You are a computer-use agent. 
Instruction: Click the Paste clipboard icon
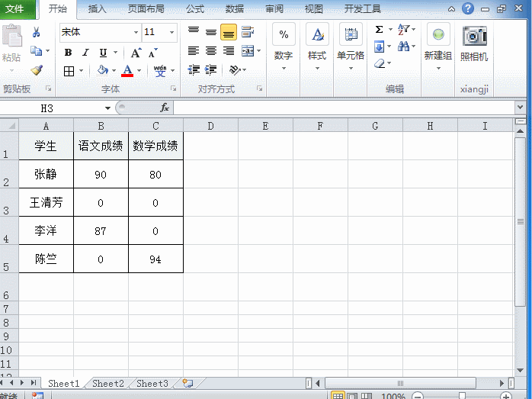point(12,36)
